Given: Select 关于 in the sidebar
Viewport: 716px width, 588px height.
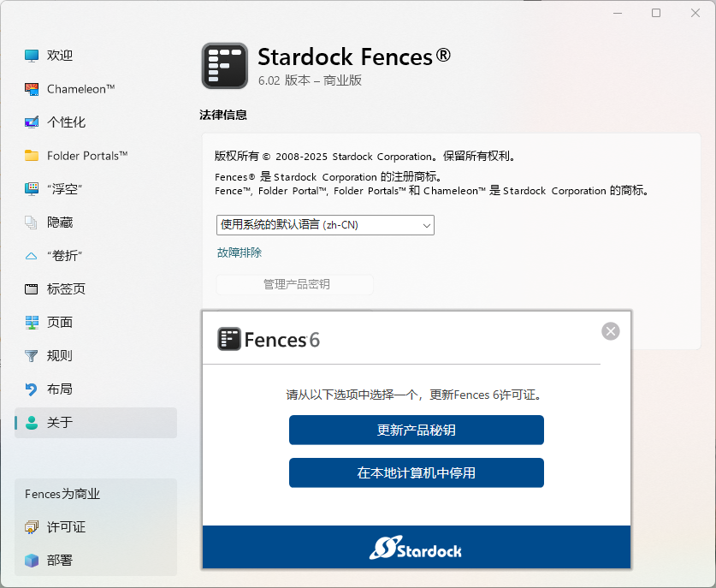Looking at the screenshot, I should [x=60, y=423].
